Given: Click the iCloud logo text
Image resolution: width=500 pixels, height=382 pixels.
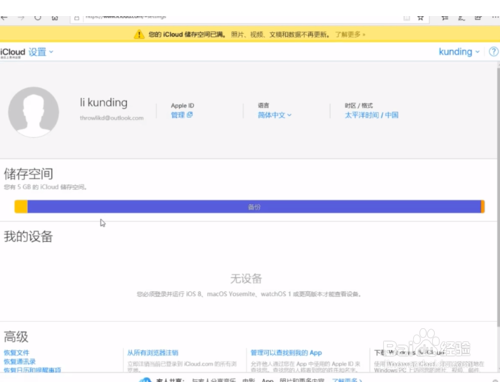Looking at the screenshot, I should (x=13, y=52).
